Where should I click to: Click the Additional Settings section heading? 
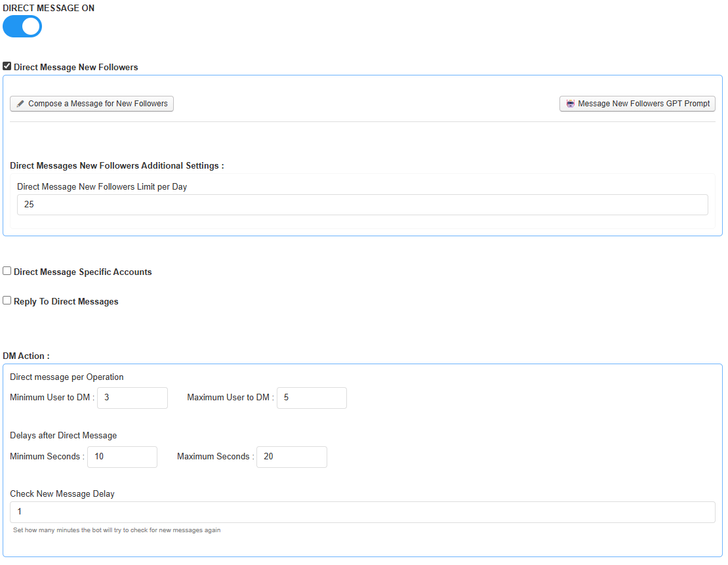pos(117,166)
